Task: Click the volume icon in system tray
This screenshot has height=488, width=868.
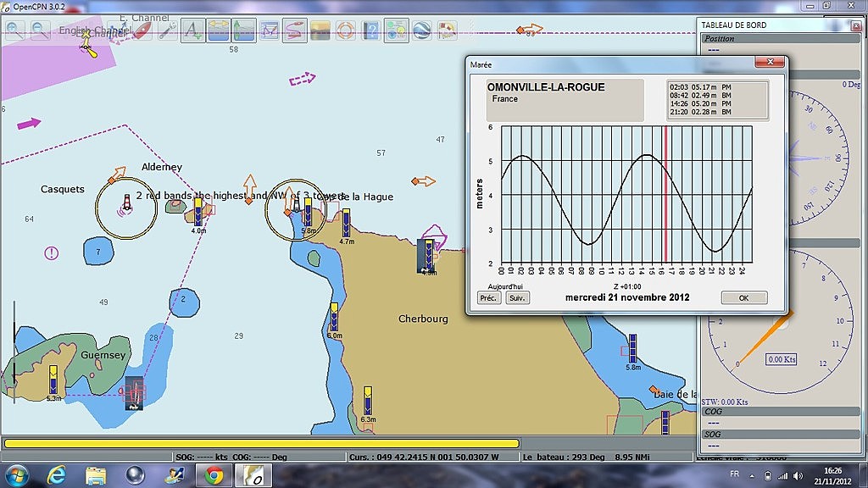Action: pos(798,476)
